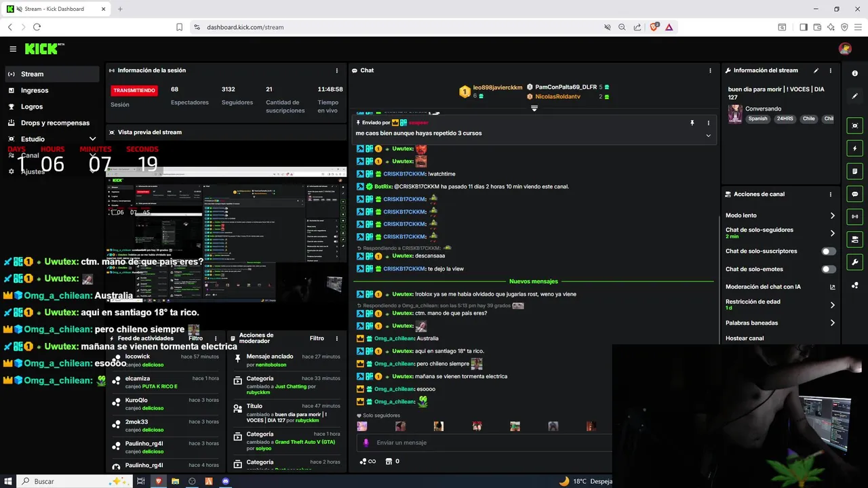Expand the pinned message chevron
The image size is (868, 488).
(709, 136)
